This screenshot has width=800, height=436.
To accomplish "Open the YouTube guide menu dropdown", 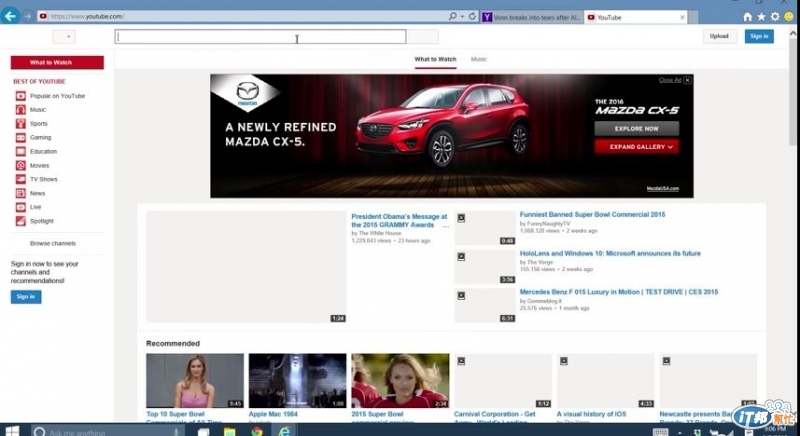I will [x=64, y=36].
